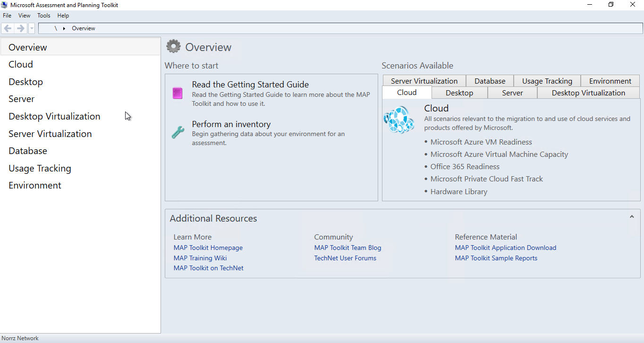Click the back navigation arrow
Image resolution: width=644 pixels, height=343 pixels.
[8, 28]
